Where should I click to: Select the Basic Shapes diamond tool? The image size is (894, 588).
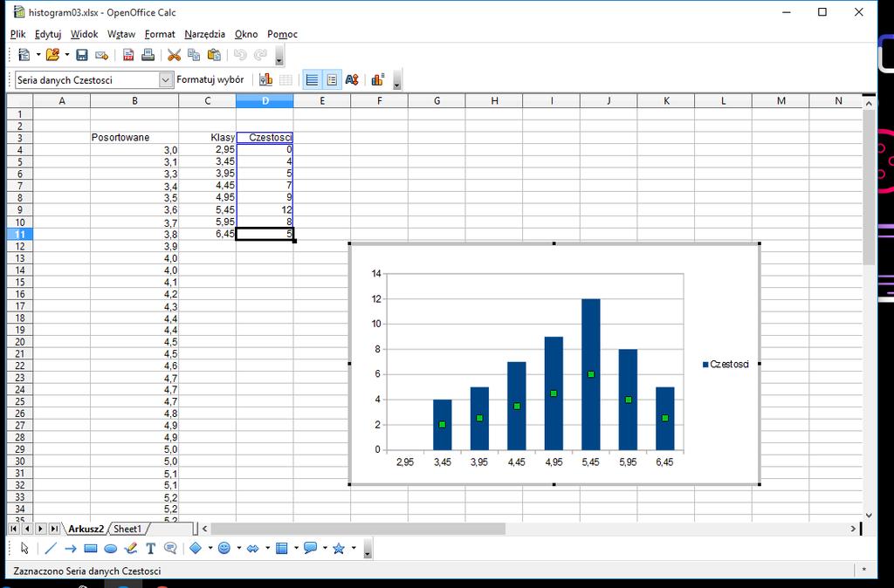[196, 548]
